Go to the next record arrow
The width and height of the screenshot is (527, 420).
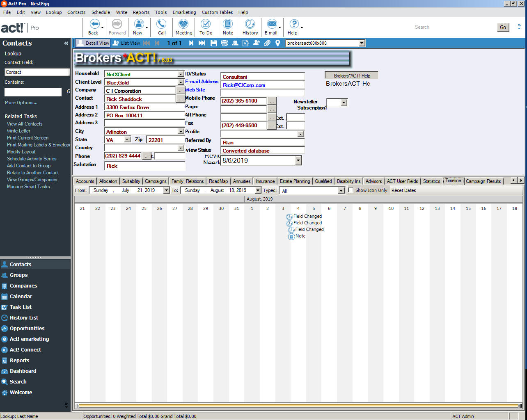tap(191, 43)
